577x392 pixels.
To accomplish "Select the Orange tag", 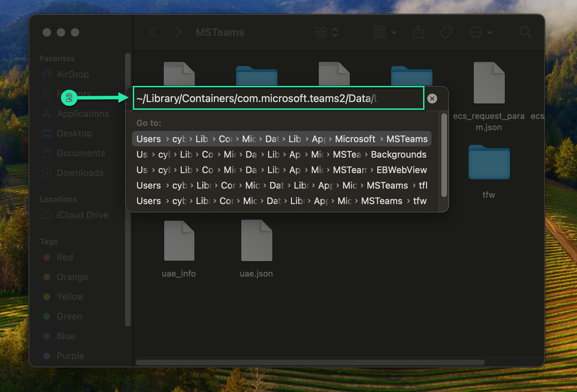I will point(66,277).
